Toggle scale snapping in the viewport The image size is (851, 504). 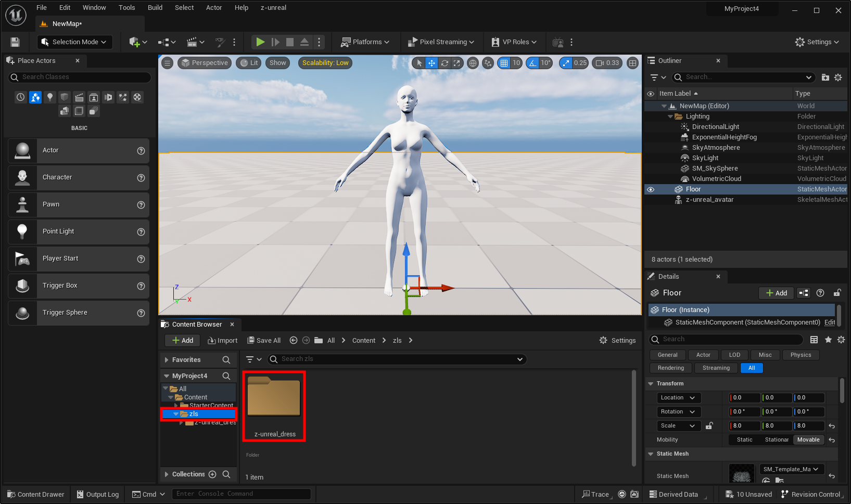566,63
